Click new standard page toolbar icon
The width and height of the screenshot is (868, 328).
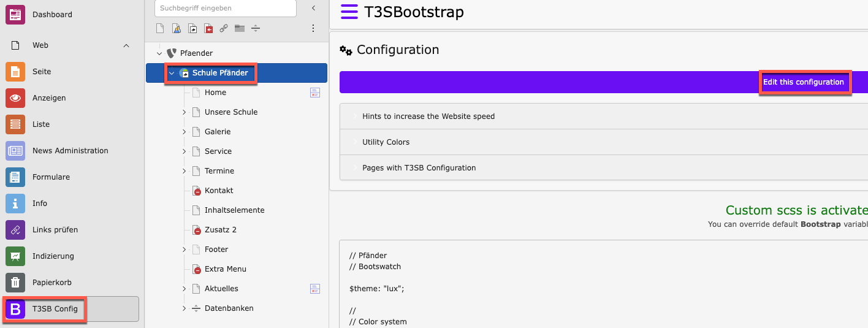coord(160,28)
